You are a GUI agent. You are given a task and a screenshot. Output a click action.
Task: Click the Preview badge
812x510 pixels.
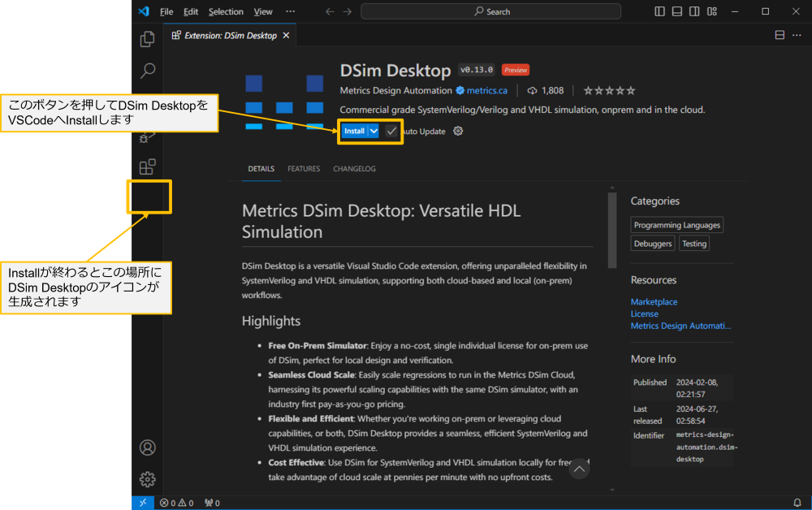pos(516,70)
